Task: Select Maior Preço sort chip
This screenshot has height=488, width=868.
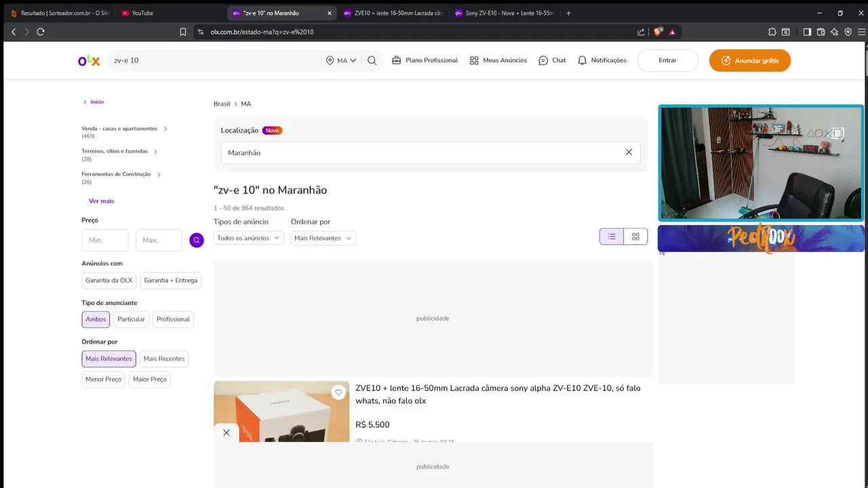Action: pos(150,380)
